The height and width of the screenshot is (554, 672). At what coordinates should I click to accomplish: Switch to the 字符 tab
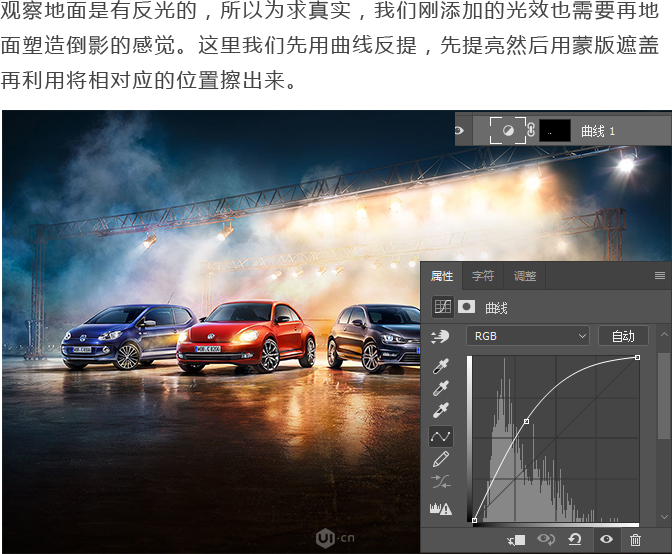[x=483, y=276]
